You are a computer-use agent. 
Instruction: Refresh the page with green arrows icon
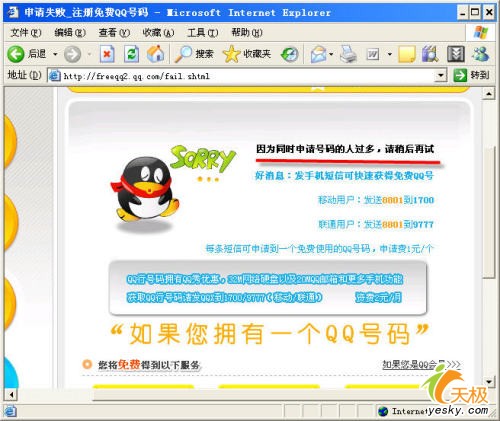click(131, 54)
